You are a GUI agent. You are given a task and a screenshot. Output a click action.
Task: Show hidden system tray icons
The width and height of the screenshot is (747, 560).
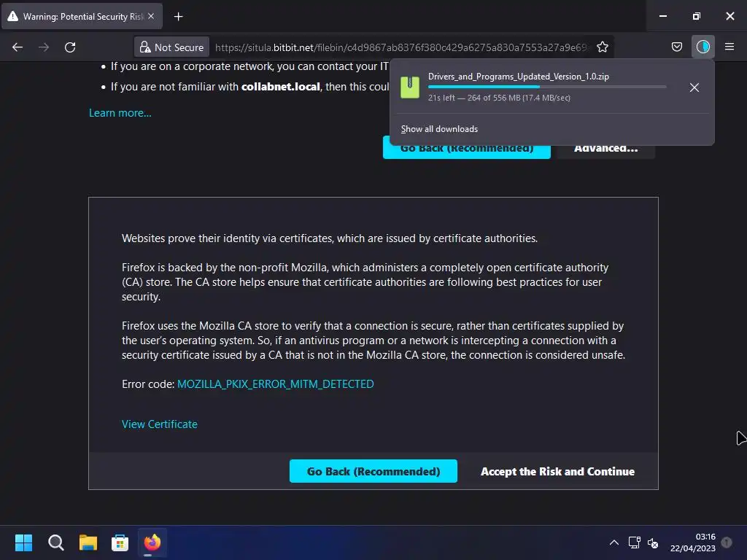[614, 542]
